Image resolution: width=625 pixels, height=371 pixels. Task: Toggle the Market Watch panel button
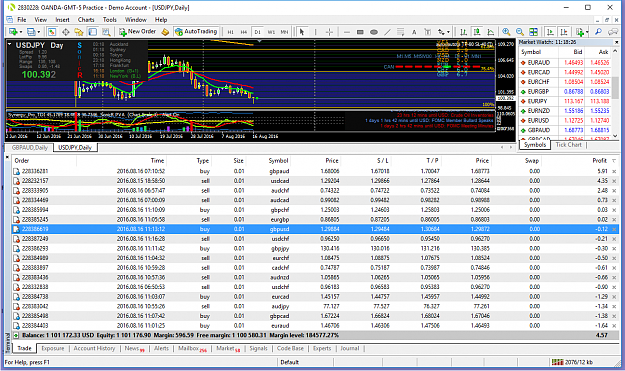[x=52, y=32]
